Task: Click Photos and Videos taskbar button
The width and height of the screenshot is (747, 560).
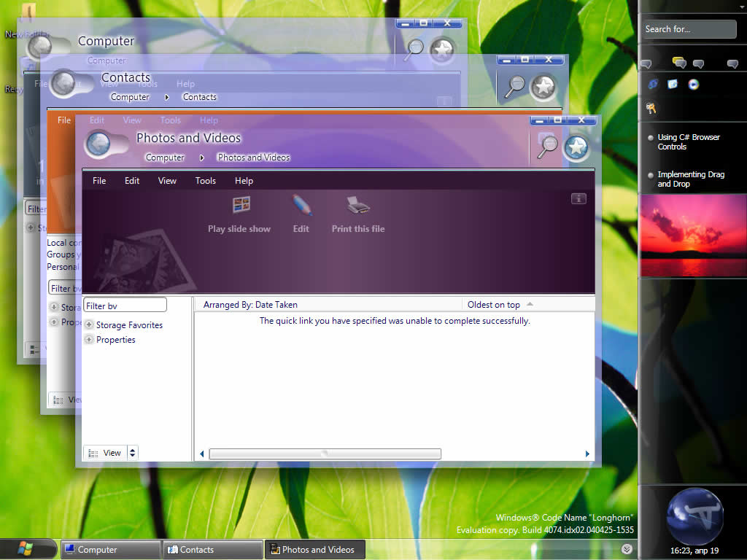Action: [x=315, y=550]
